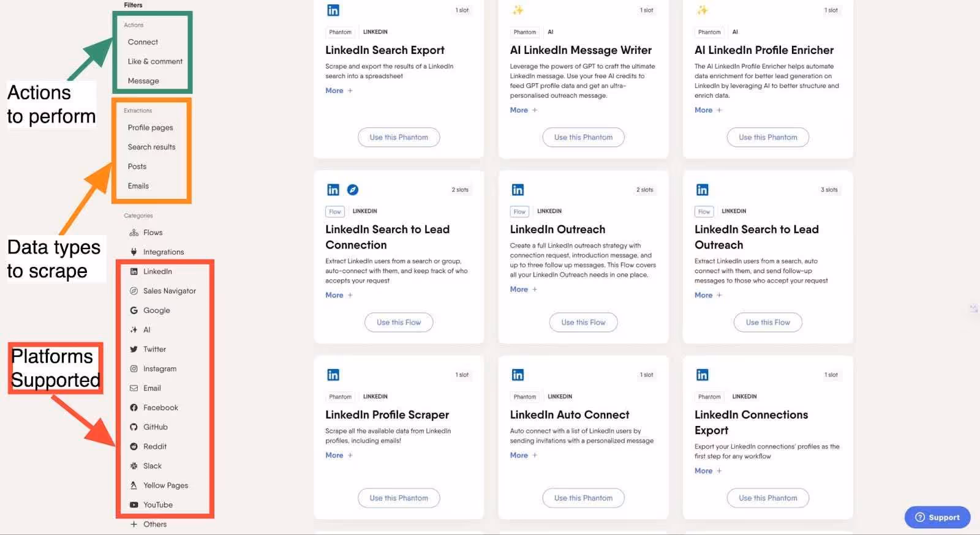Expand More on AI LinkedIn Message Writer card
The height and width of the screenshot is (535, 980).
point(524,110)
